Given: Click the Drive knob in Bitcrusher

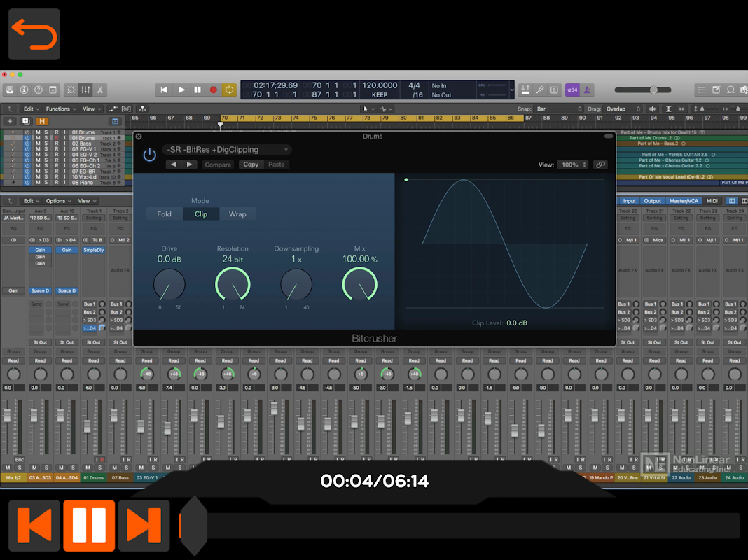Looking at the screenshot, I should coord(169,284).
